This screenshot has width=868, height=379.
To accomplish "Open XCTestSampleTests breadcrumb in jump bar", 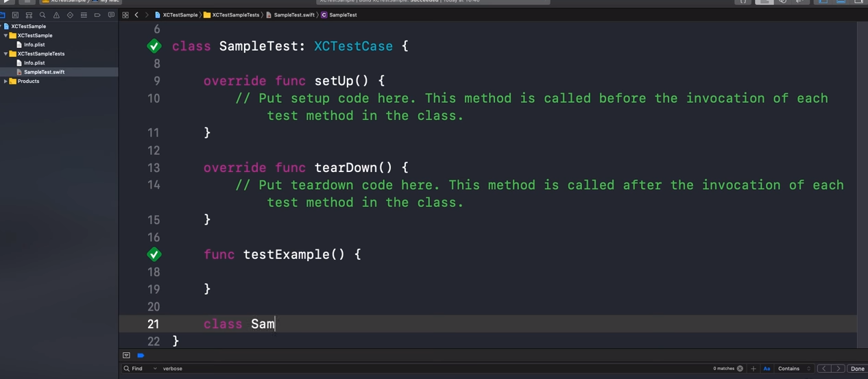I will click(232, 14).
